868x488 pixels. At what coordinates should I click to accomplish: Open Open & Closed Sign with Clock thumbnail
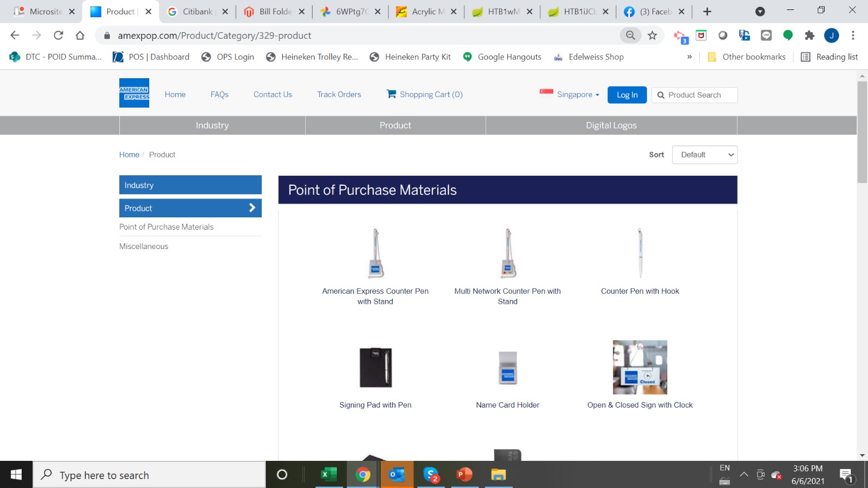(x=640, y=367)
